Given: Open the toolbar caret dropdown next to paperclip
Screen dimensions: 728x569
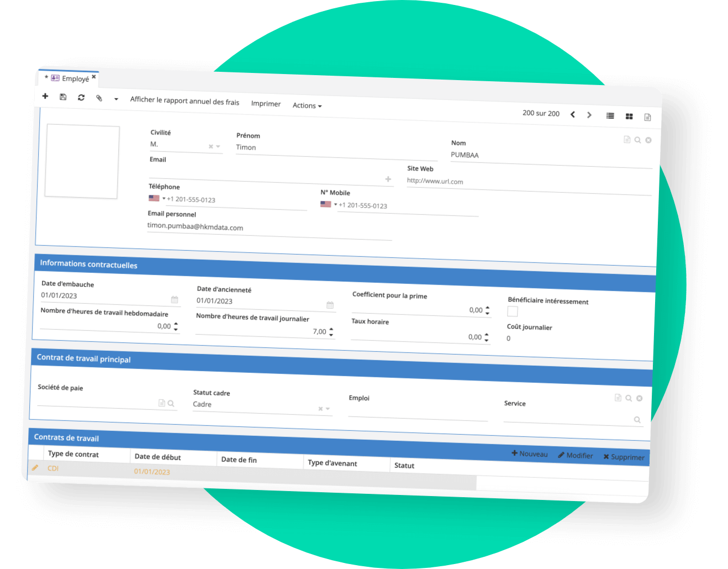Looking at the screenshot, I should point(116,99).
